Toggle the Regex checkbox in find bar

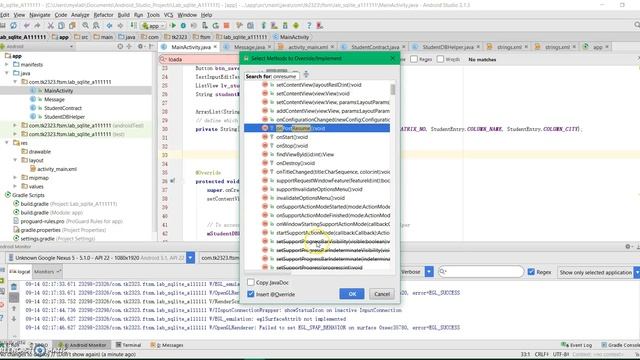414,59
